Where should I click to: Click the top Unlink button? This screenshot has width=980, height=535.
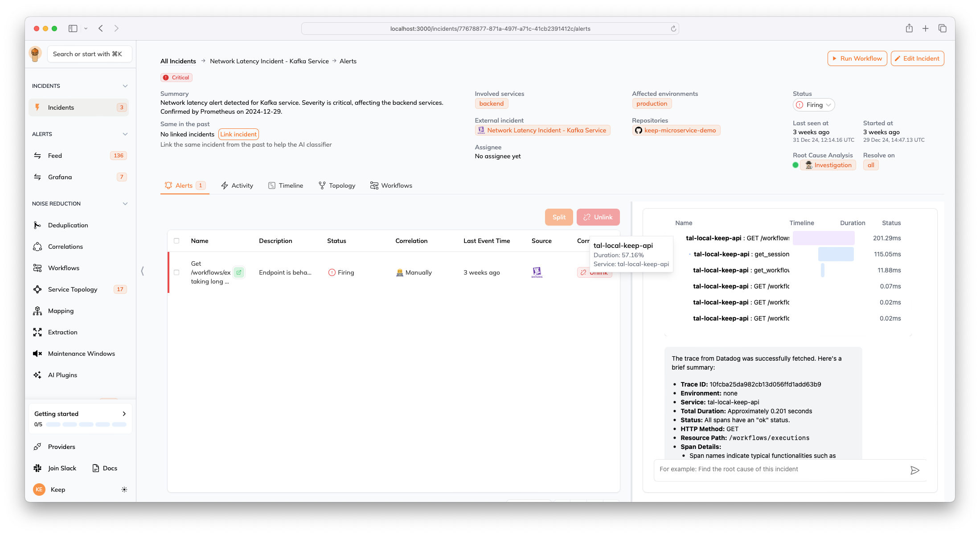(x=598, y=217)
